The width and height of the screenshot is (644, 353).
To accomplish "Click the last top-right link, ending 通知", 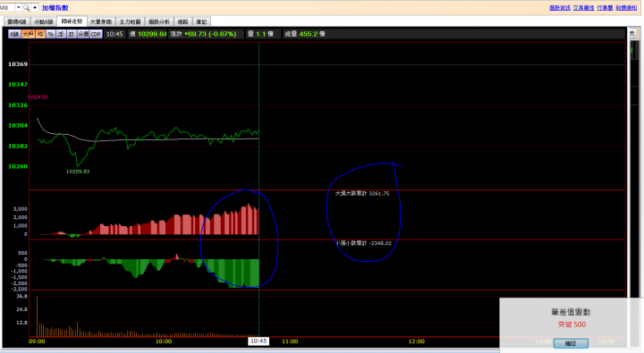I will 626,8.
